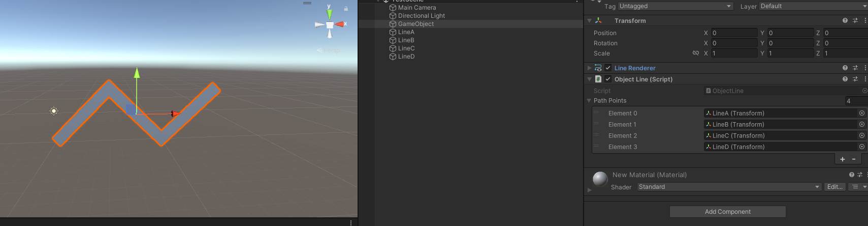Collapse the Path Points list foldout
The height and width of the screenshot is (226, 868).
[x=589, y=101]
